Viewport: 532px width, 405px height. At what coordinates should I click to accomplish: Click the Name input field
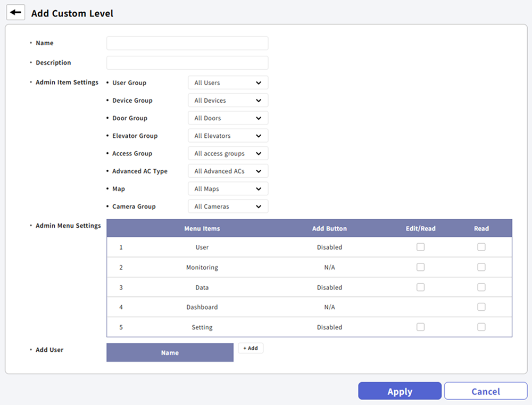tap(187, 43)
